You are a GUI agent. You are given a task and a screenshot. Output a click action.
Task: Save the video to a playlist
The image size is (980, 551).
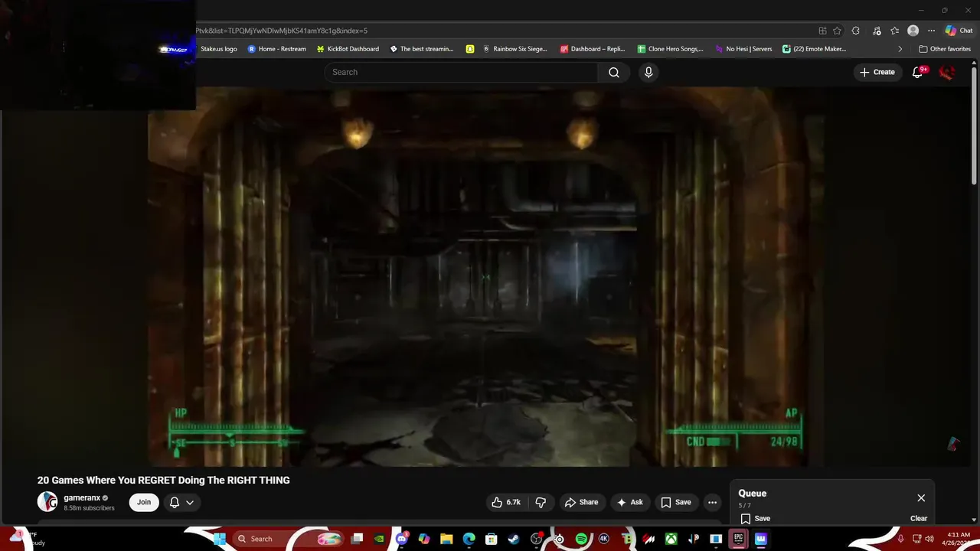(676, 502)
